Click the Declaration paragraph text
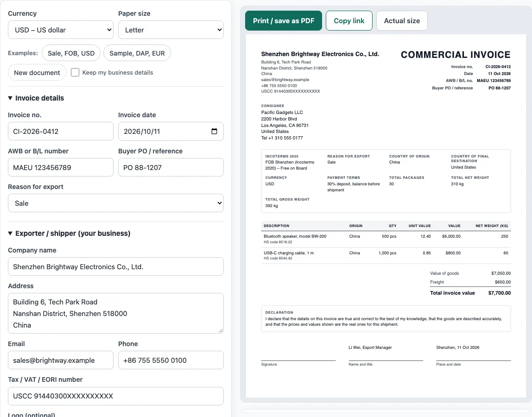Image resolution: width=532 pixels, height=417 pixels. [x=383, y=321]
